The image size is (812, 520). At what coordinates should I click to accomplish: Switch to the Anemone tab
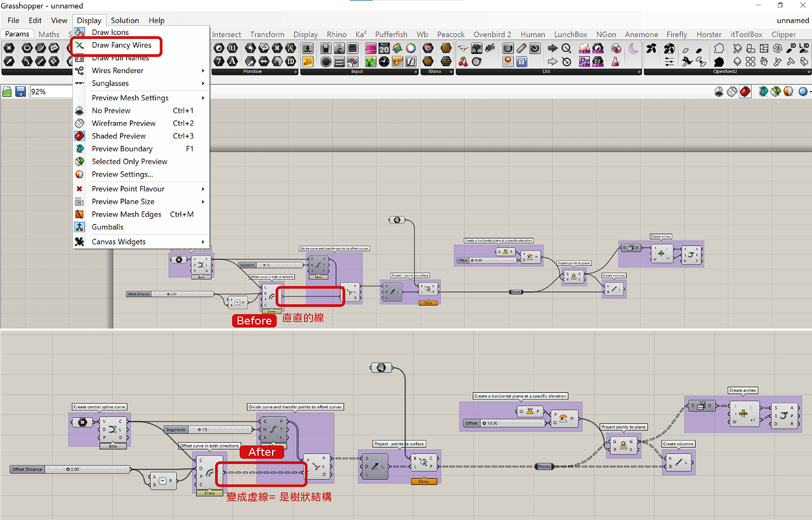pyautogui.click(x=641, y=34)
